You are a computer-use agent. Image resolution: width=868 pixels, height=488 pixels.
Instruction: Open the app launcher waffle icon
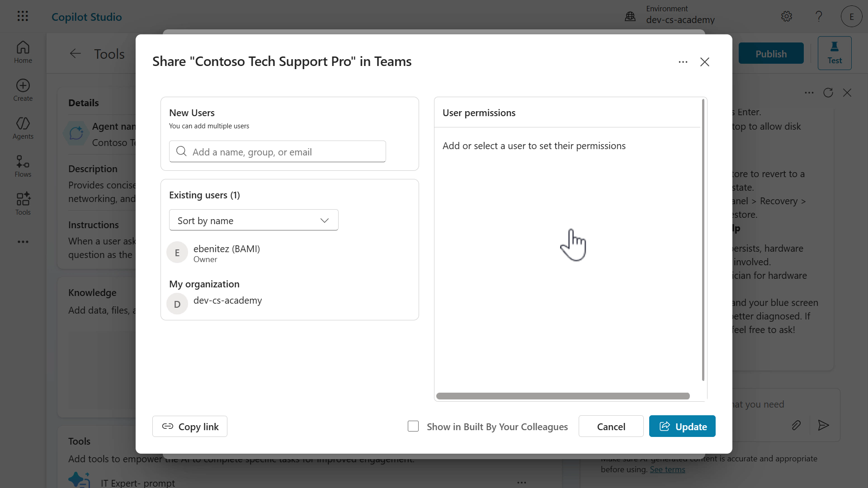(x=23, y=16)
